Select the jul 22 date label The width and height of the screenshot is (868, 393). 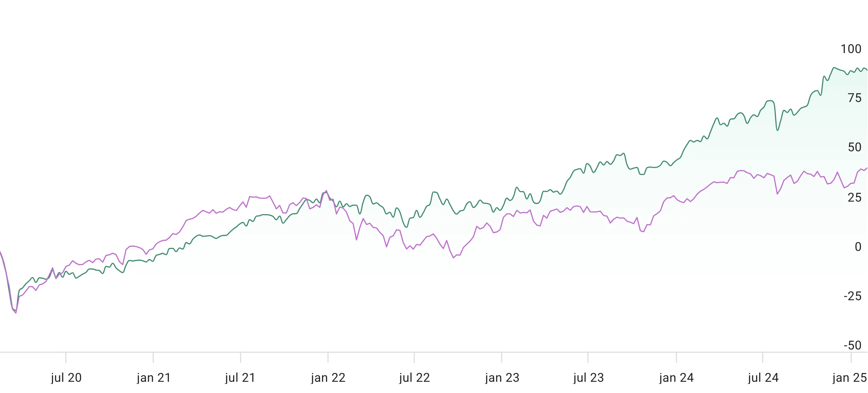tap(414, 378)
